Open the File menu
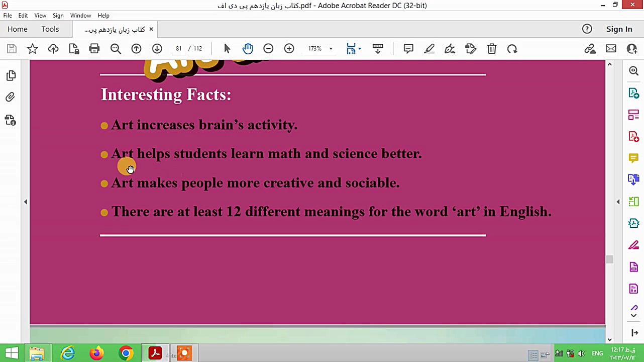This screenshot has width=644, height=362. [8, 16]
